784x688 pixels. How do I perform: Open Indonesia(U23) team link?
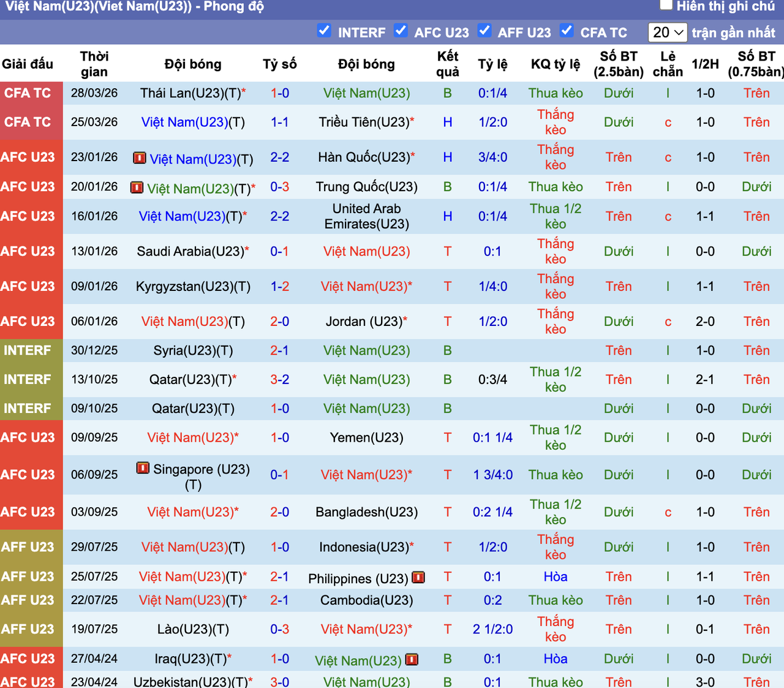click(364, 547)
